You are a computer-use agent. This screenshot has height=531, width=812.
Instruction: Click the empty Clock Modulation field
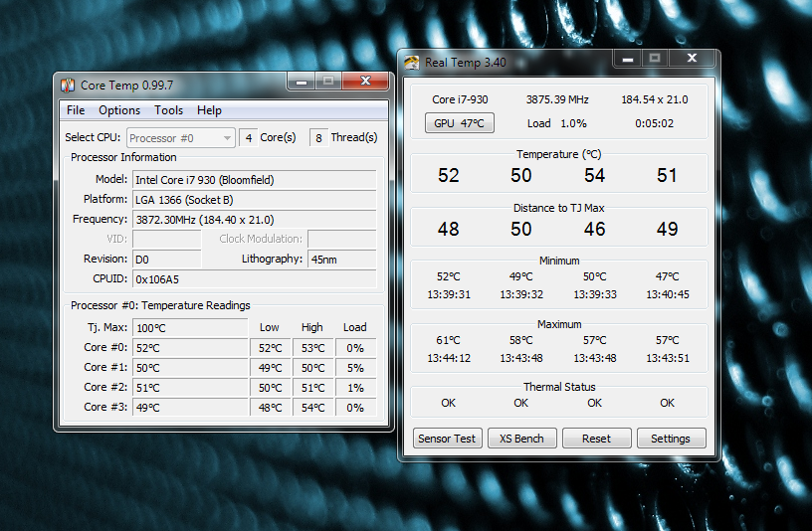tap(341, 239)
